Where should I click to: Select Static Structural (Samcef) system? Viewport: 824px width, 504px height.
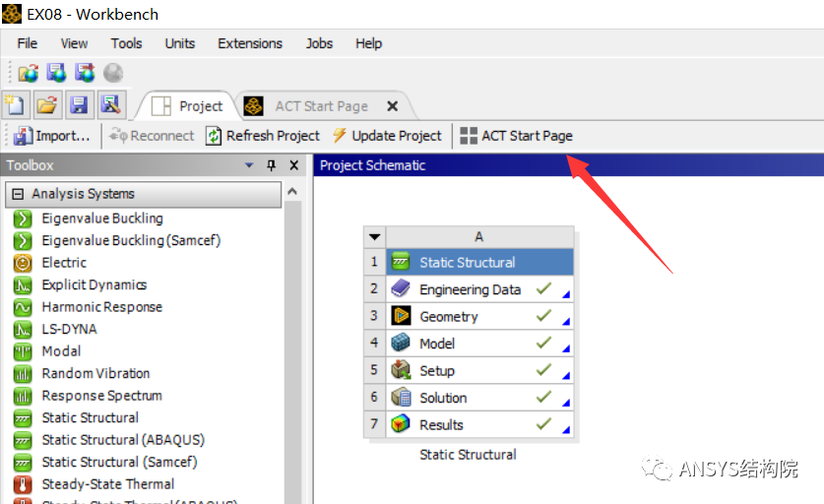pyautogui.click(x=120, y=462)
